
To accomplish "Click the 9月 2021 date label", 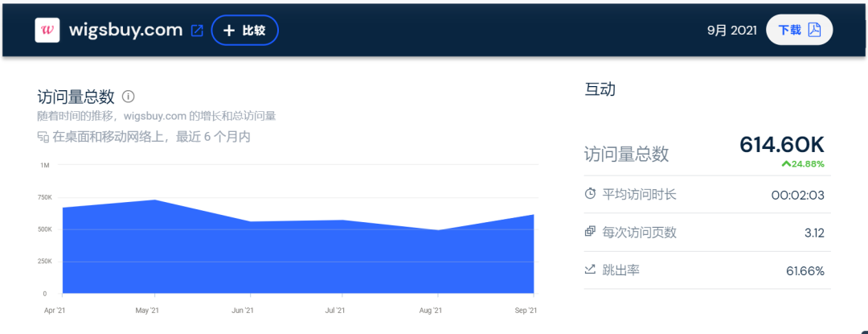I will 731,31.
